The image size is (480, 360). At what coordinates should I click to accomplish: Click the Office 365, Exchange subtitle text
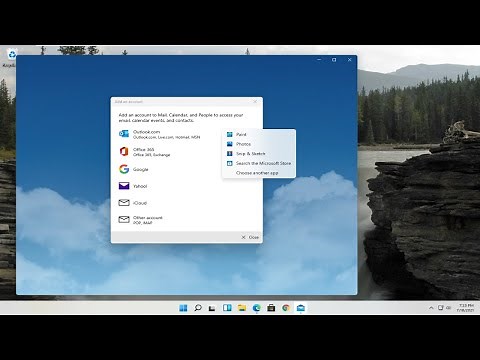[152, 155]
